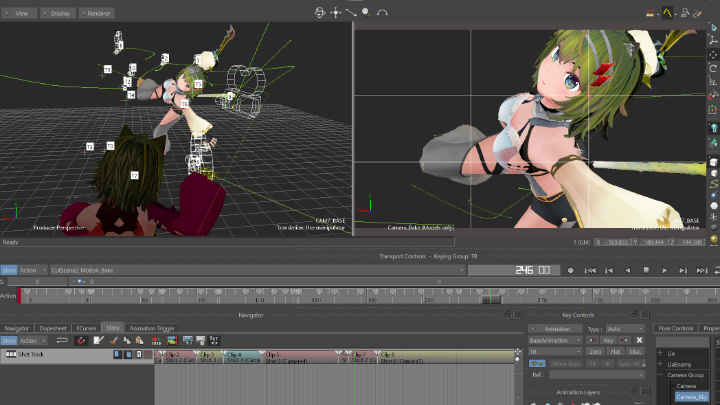Viewport: 720px width, 405px height.
Task: Click the paste clipboard icon in Story toolbar
Action: [x=140, y=340]
